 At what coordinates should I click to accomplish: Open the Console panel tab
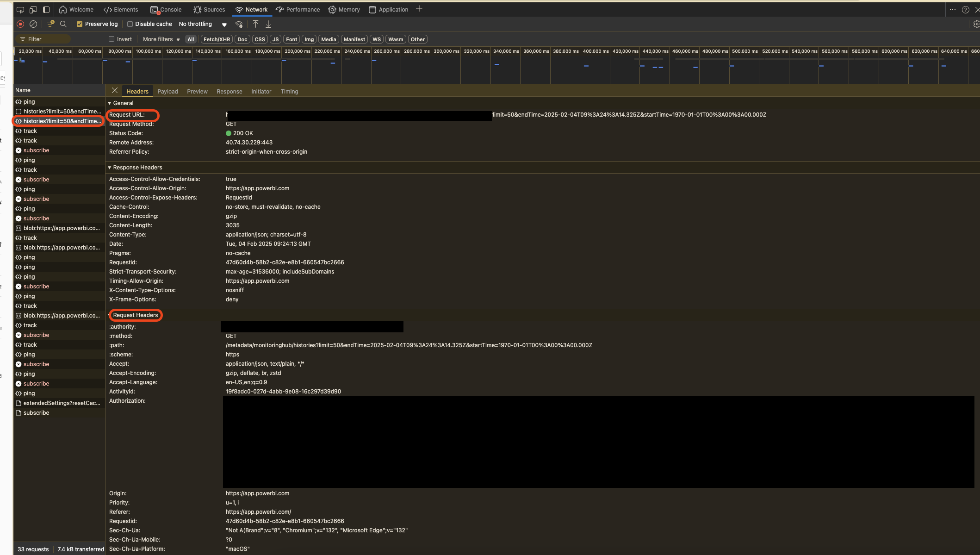166,9
